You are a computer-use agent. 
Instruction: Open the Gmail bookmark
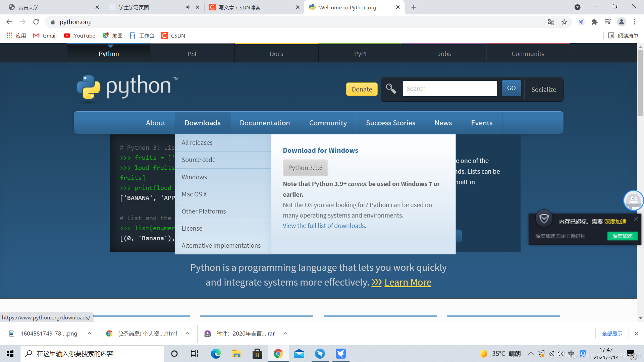pyautogui.click(x=45, y=36)
